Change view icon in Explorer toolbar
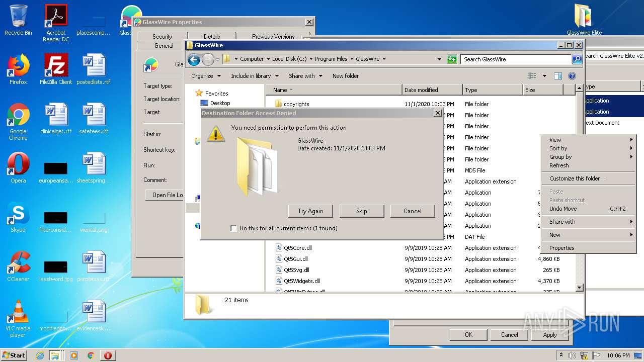Image resolution: width=644 pixels, height=362 pixels. (x=532, y=76)
